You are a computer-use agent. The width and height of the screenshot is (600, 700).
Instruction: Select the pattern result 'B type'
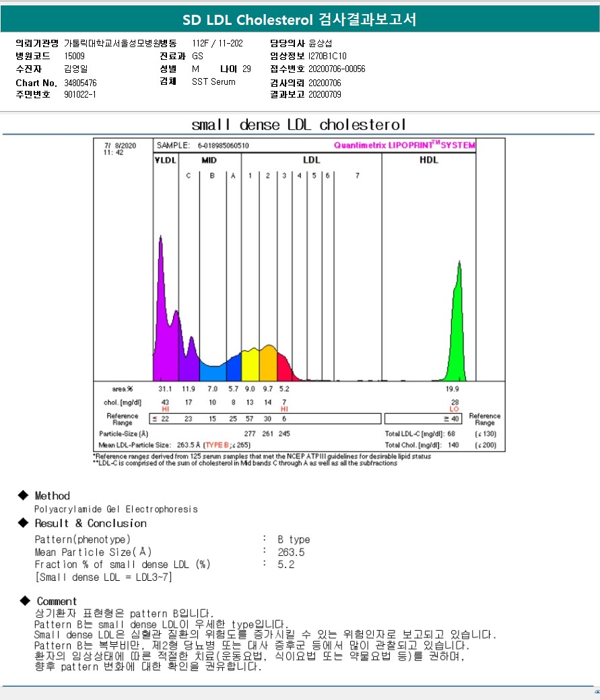294,539
